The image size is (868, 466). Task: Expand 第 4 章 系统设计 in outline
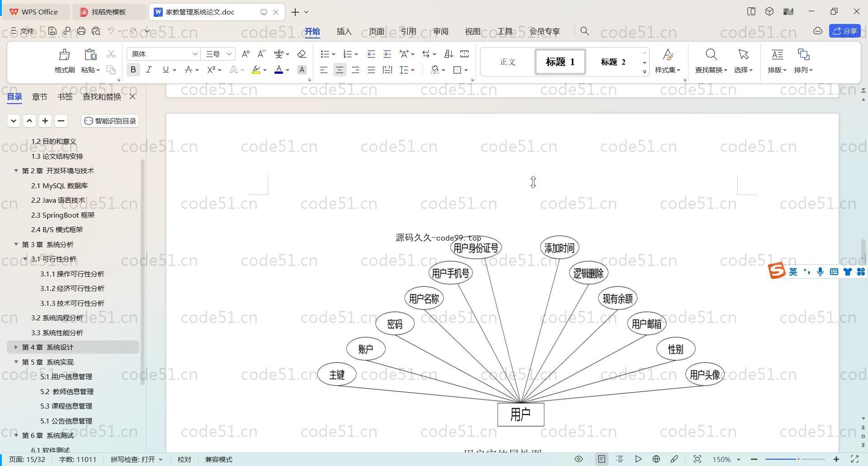click(16, 347)
